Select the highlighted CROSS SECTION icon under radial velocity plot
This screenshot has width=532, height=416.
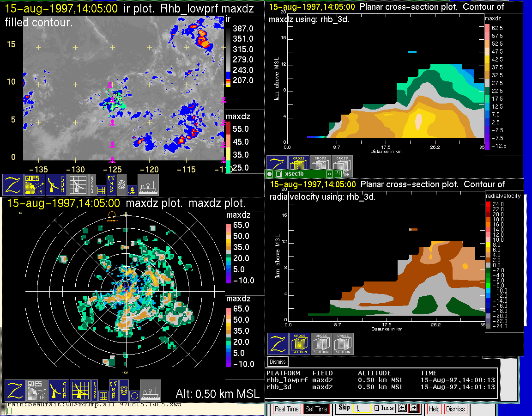(300, 343)
